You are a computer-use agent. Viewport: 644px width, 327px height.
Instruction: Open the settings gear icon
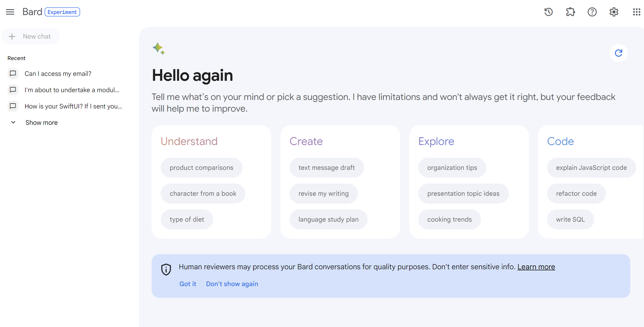(x=614, y=12)
